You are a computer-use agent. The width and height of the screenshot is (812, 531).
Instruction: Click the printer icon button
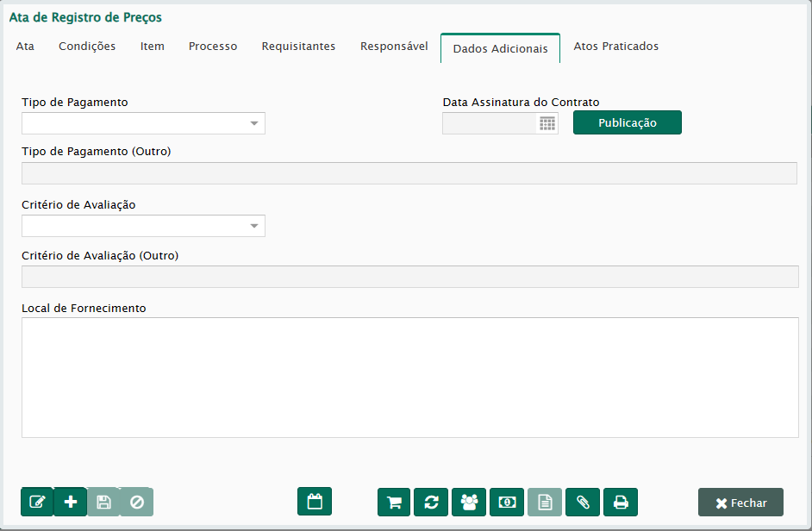[621, 502]
